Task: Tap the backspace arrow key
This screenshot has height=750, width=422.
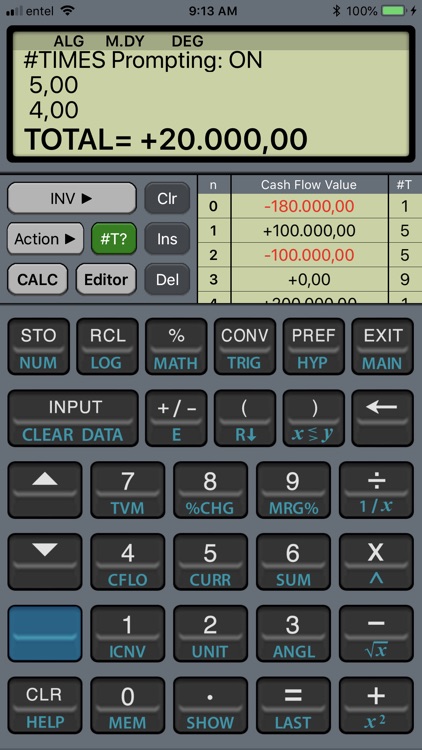Action: tap(382, 418)
